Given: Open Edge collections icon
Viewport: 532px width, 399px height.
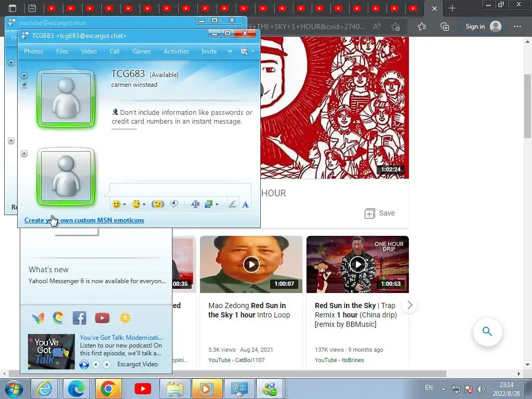Looking at the screenshot, I should click(x=445, y=26).
